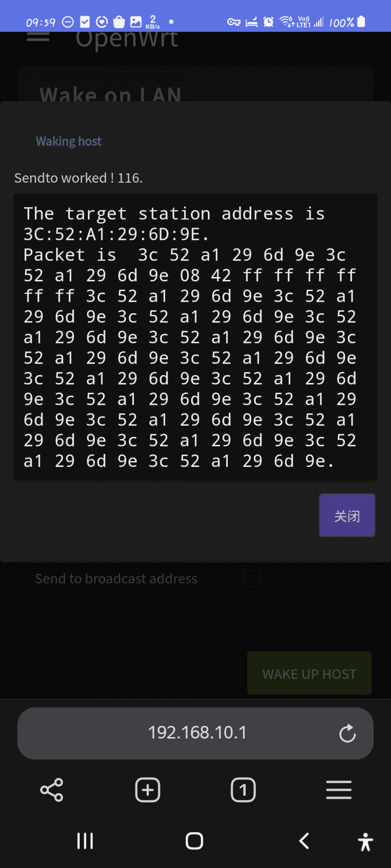Toggle Send to broadcast address checkbox
391x868 pixels.
click(252, 579)
